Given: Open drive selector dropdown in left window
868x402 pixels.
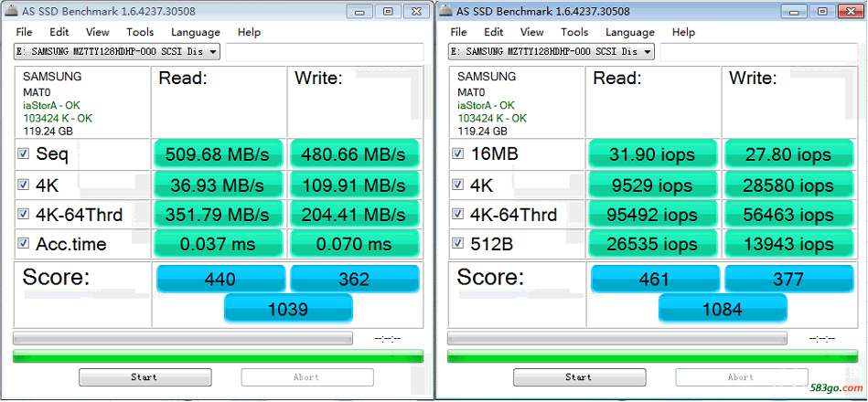Looking at the screenshot, I should point(117,52).
